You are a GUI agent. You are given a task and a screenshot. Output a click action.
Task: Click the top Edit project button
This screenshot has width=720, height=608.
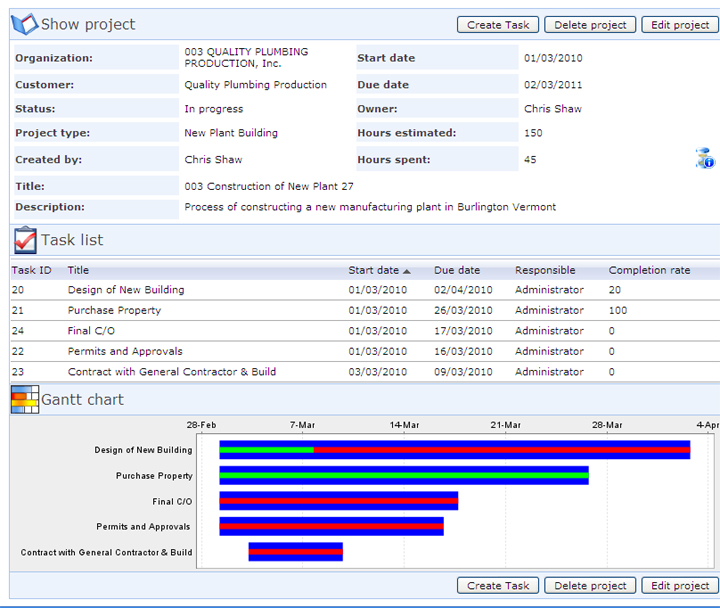point(680,25)
